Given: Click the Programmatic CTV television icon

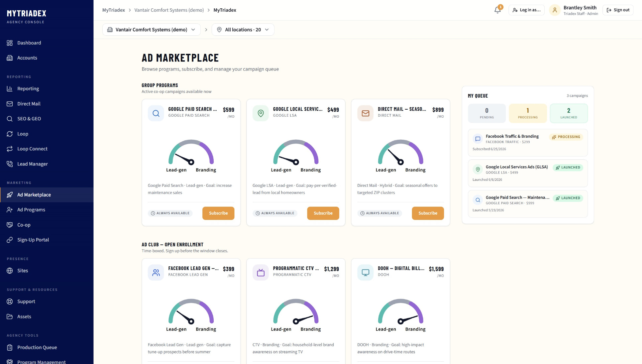Looking at the screenshot, I should [x=260, y=273].
